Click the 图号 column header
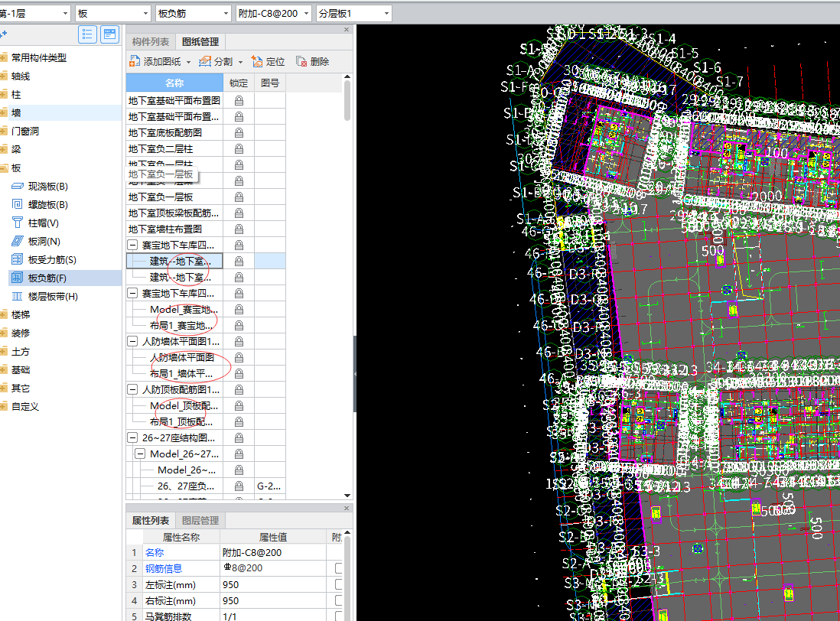This screenshot has height=621, width=840. [x=270, y=83]
